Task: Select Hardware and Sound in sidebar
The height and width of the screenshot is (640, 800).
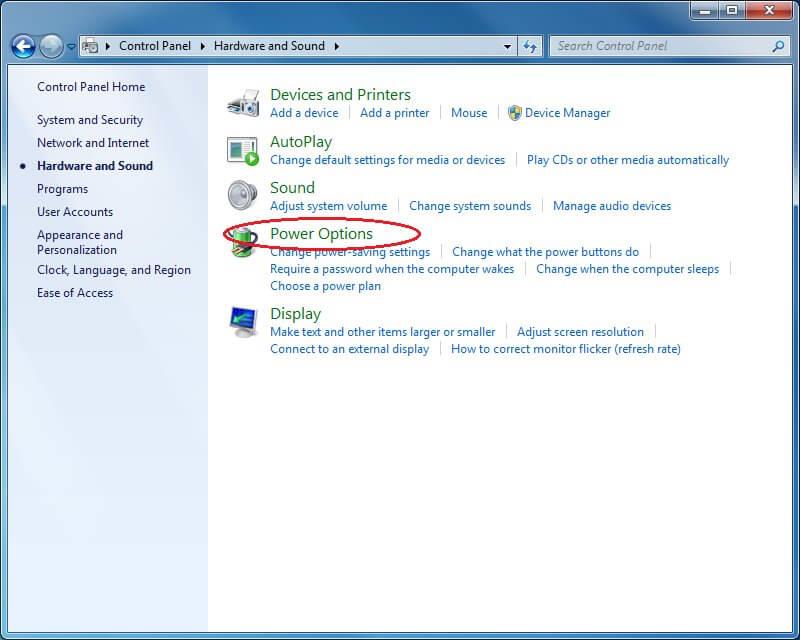Action: (x=95, y=166)
